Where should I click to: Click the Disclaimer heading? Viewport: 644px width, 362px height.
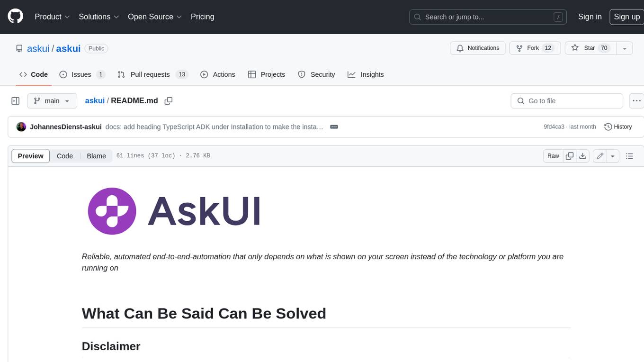click(x=111, y=346)
